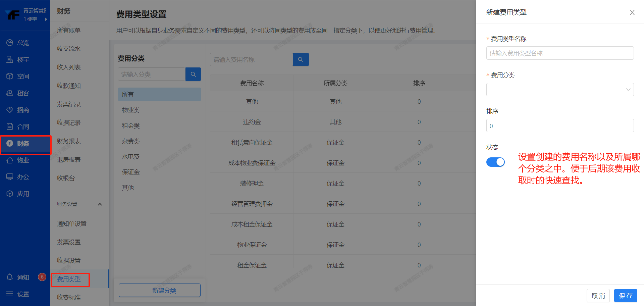
Task: Select the 保证金 category in list
Action: [x=131, y=172]
